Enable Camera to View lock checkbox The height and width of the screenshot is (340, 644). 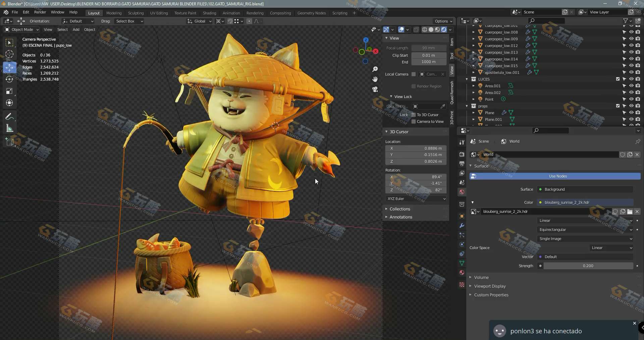[x=414, y=122]
